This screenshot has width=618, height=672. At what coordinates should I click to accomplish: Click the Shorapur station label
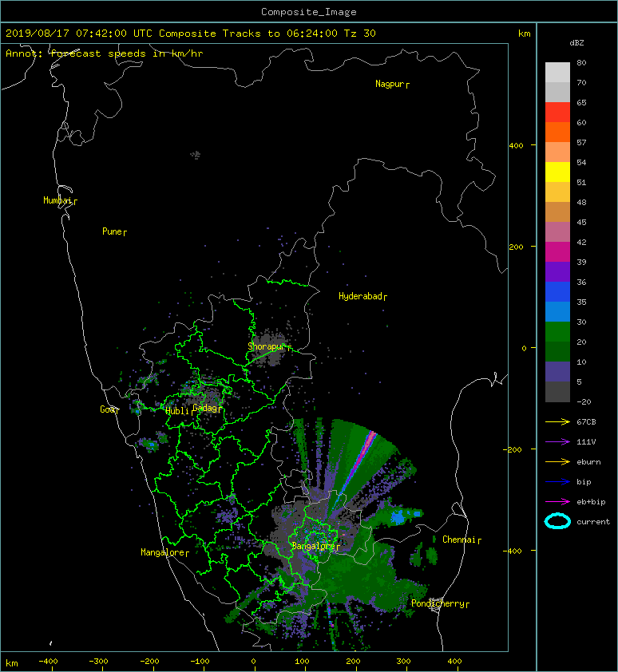(267, 346)
